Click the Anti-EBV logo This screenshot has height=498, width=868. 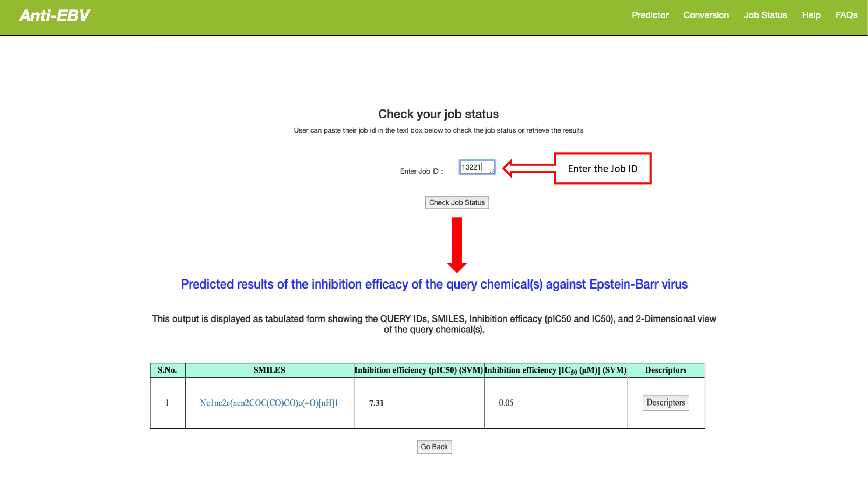tap(54, 16)
